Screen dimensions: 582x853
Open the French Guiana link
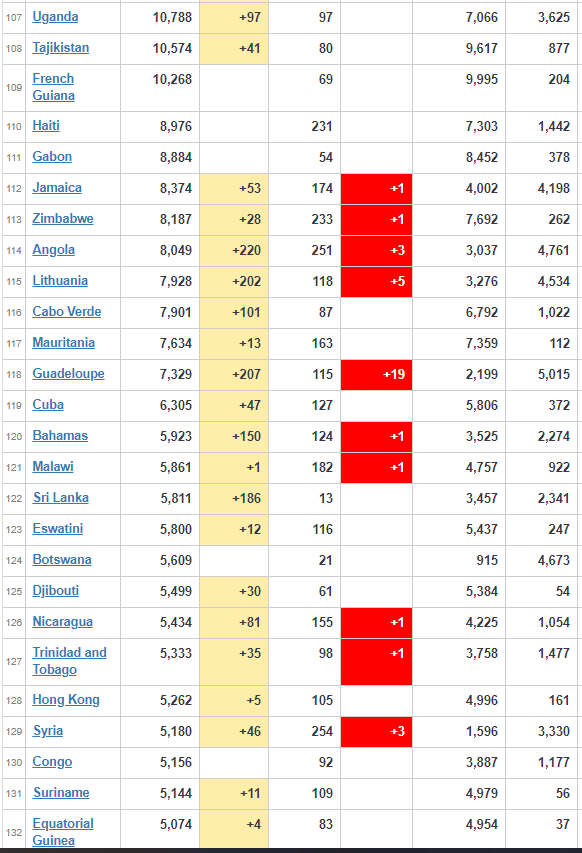[x=53, y=87]
